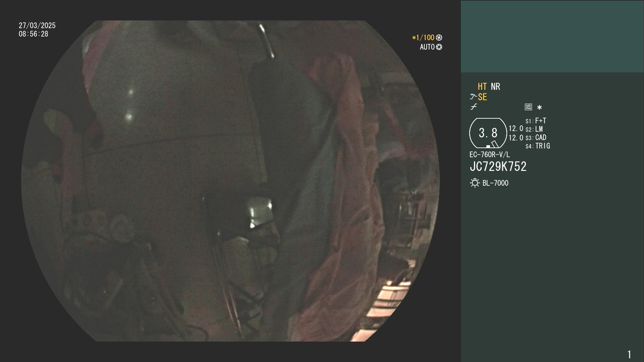Click the S2: LM switch assignment
This screenshot has height=362, width=644.
pos(534,129)
